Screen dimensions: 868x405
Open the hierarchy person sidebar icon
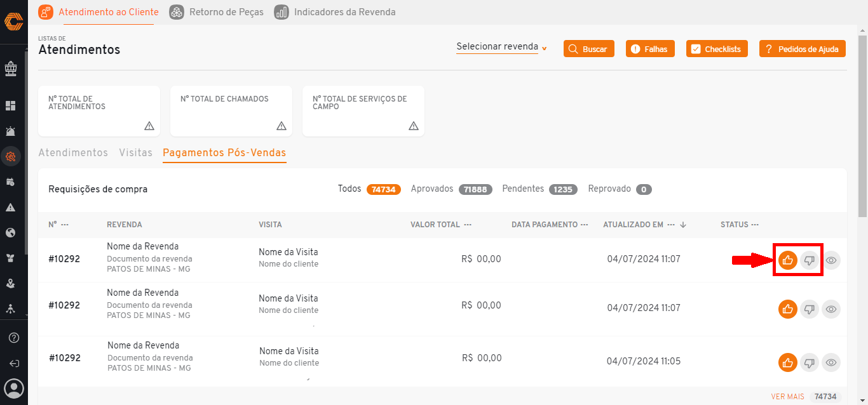pos(11,309)
